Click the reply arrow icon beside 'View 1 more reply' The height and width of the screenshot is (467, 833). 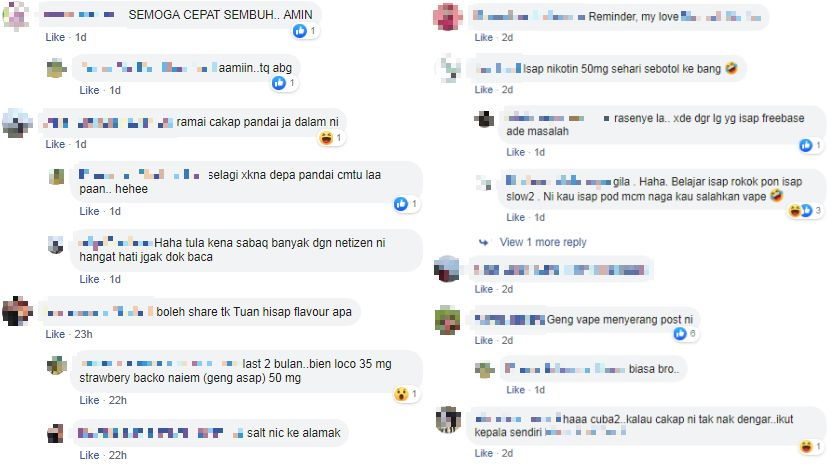click(483, 242)
